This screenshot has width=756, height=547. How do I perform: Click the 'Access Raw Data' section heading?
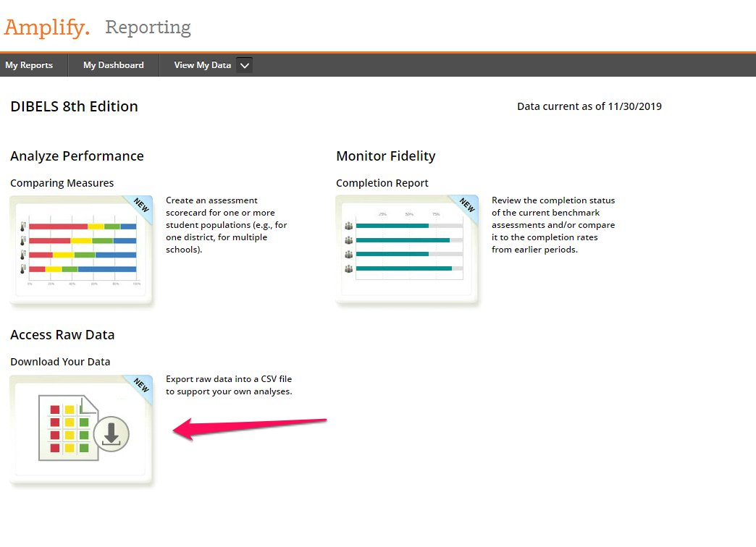click(x=62, y=335)
